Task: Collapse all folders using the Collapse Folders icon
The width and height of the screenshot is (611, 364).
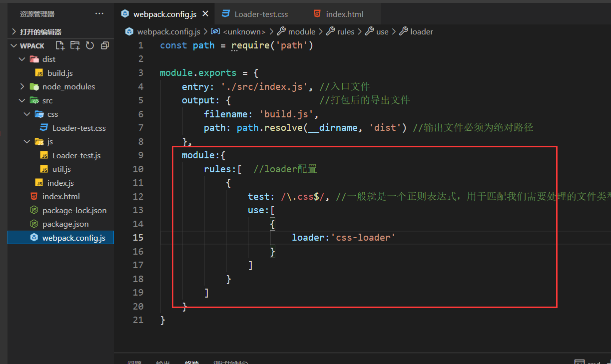Action: [x=104, y=45]
